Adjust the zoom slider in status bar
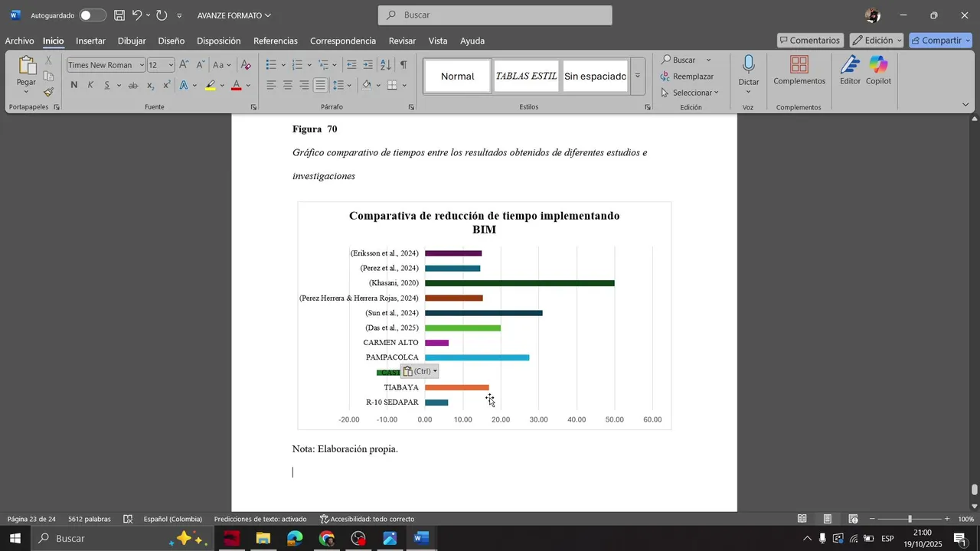Image resolution: width=980 pixels, height=551 pixels. point(910,519)
